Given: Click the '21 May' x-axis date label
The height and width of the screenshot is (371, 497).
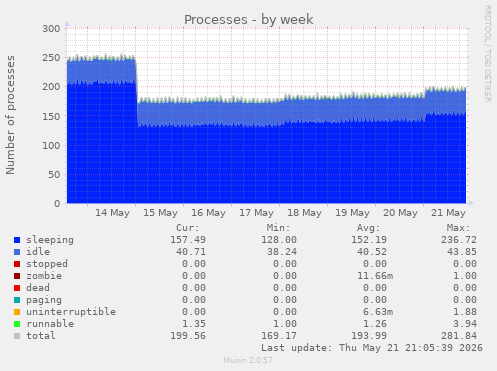Looking at the screenshot, I should pos(448,213).
